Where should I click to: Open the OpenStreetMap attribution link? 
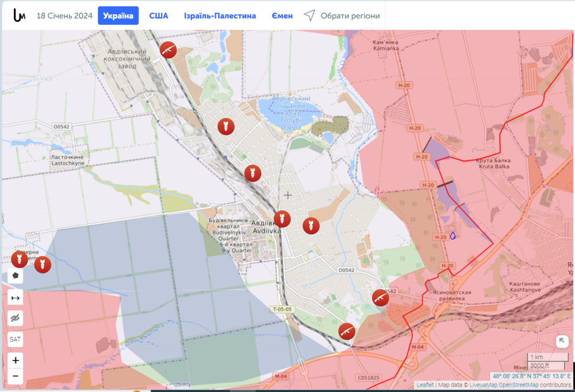[517, 385]
